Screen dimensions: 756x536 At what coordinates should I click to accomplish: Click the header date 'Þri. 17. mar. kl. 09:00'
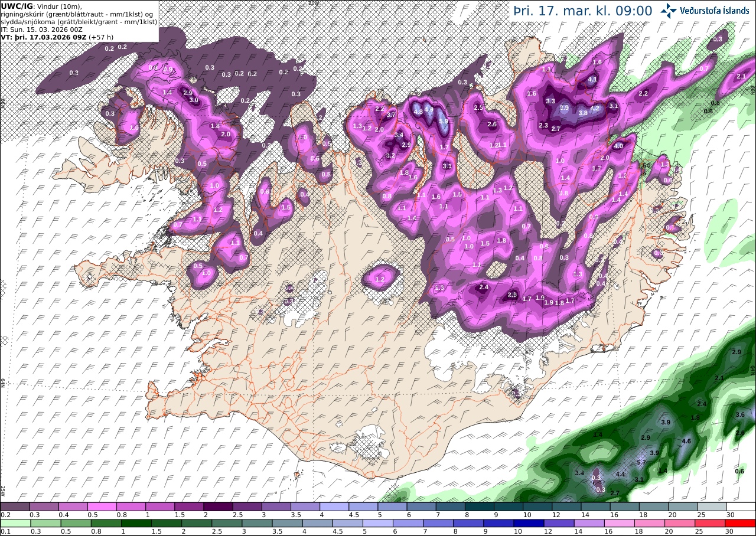[x=583, y=11]
